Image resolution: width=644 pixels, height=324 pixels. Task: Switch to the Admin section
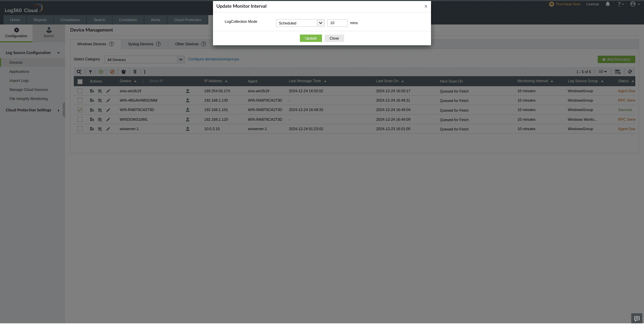click(x=49, y=33)
